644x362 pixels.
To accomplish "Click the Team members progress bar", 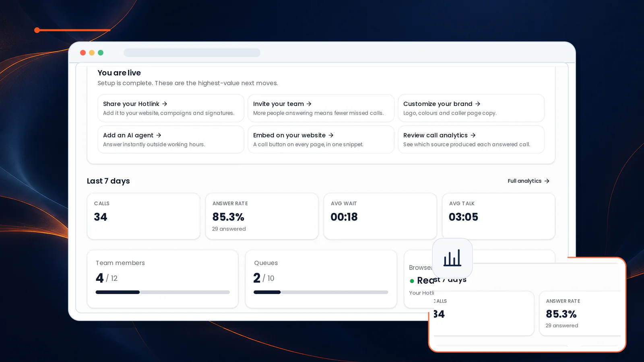I will click(163, 292).
